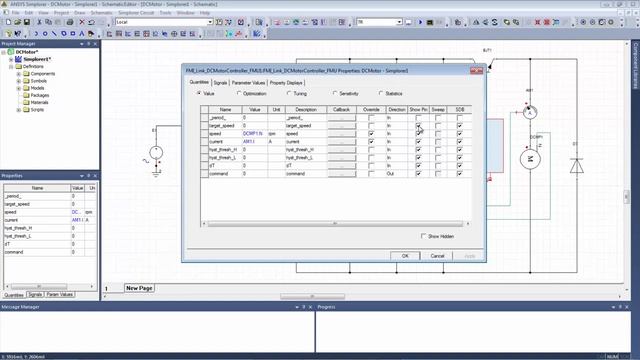Open the Tools menu

[x=165, y=13]
